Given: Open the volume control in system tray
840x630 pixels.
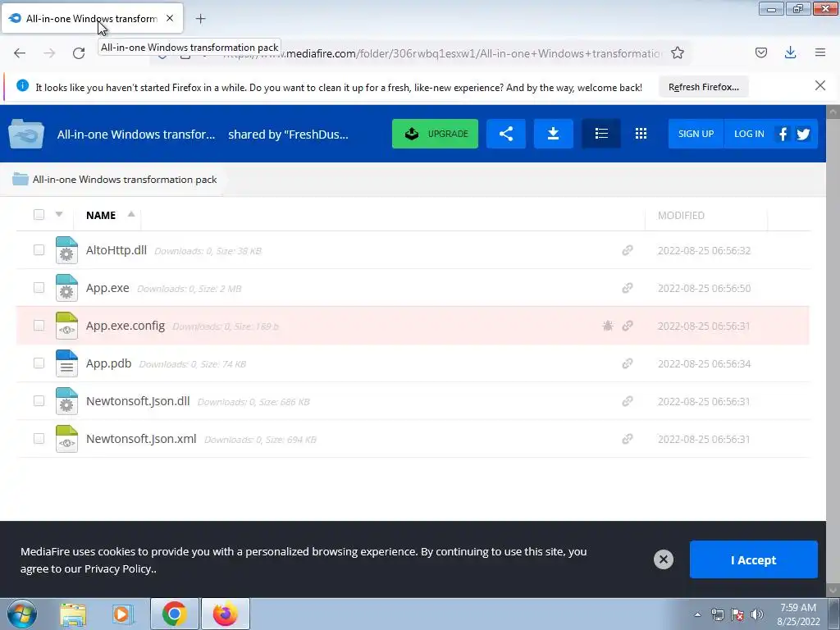Looking at the screenshot, I should [757, 614].
